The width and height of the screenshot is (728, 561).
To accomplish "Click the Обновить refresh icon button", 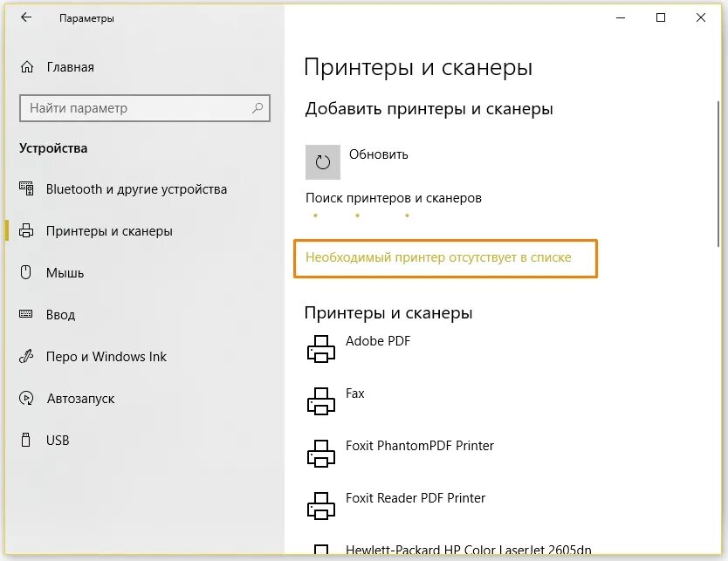I will [x=323, y=161].
